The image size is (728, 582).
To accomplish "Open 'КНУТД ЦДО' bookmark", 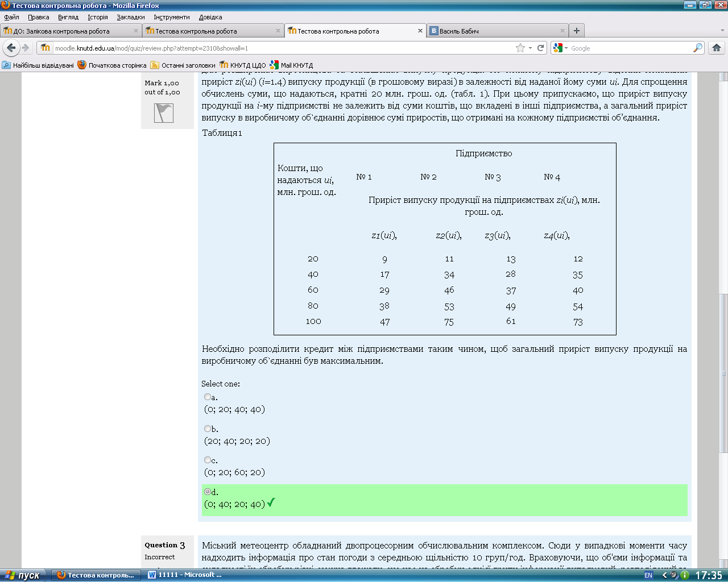I will (x=243, y=65).
